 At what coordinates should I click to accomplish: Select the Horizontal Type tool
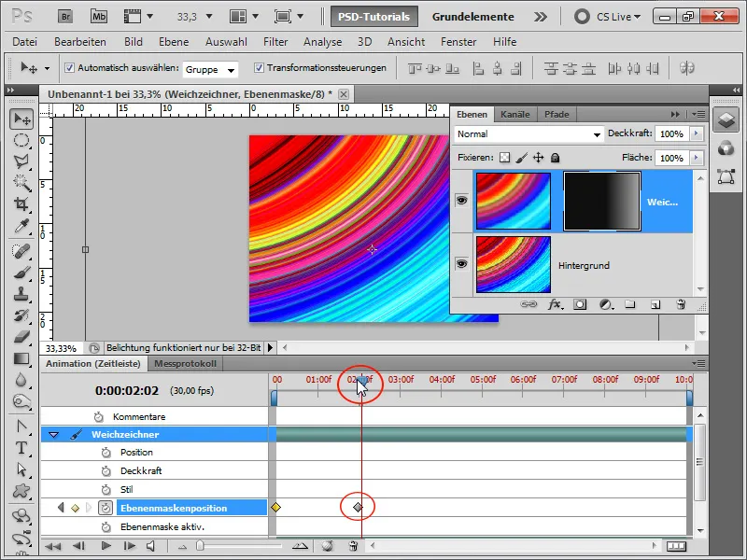coord(21,448)
